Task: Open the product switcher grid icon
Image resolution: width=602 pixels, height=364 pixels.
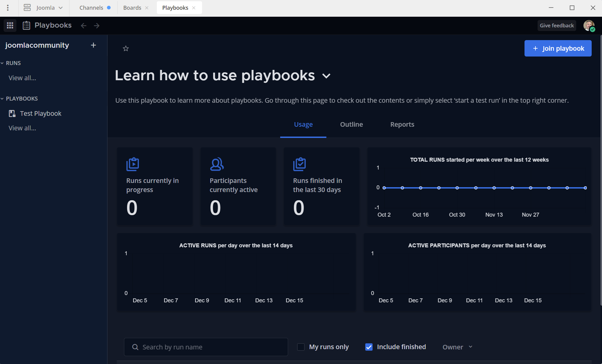Action: pyautogui.click(x=10, y=26)
